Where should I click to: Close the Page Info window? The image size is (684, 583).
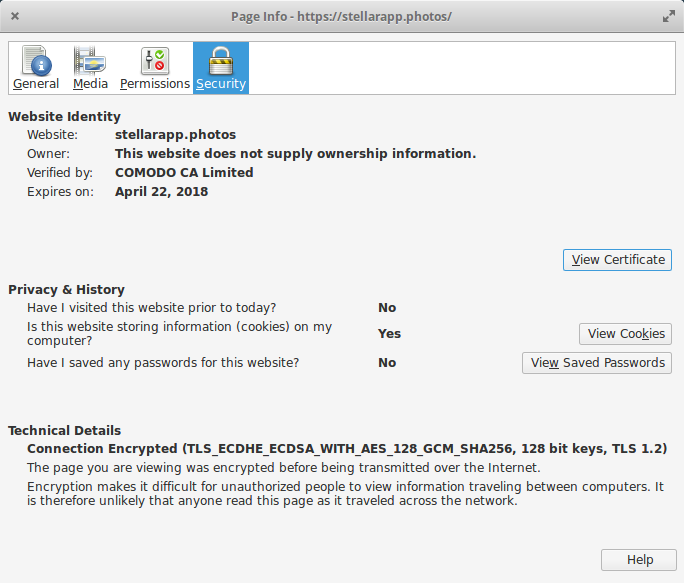coord(15,17)
